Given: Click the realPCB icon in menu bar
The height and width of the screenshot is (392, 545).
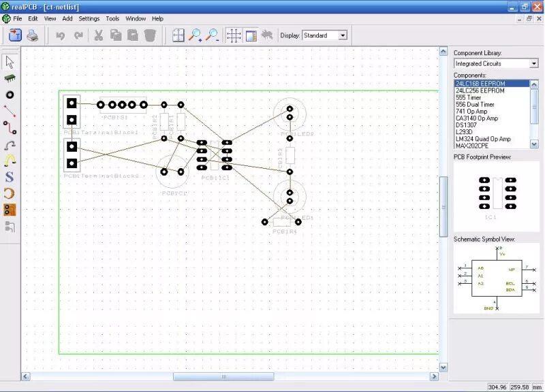Looking at the screenshot, I should [6, 19].
